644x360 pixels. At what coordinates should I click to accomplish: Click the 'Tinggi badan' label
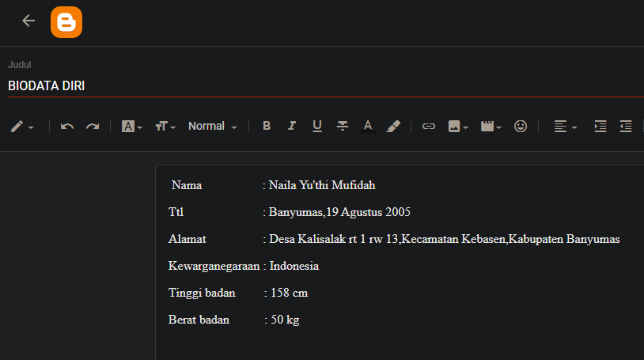202,293
